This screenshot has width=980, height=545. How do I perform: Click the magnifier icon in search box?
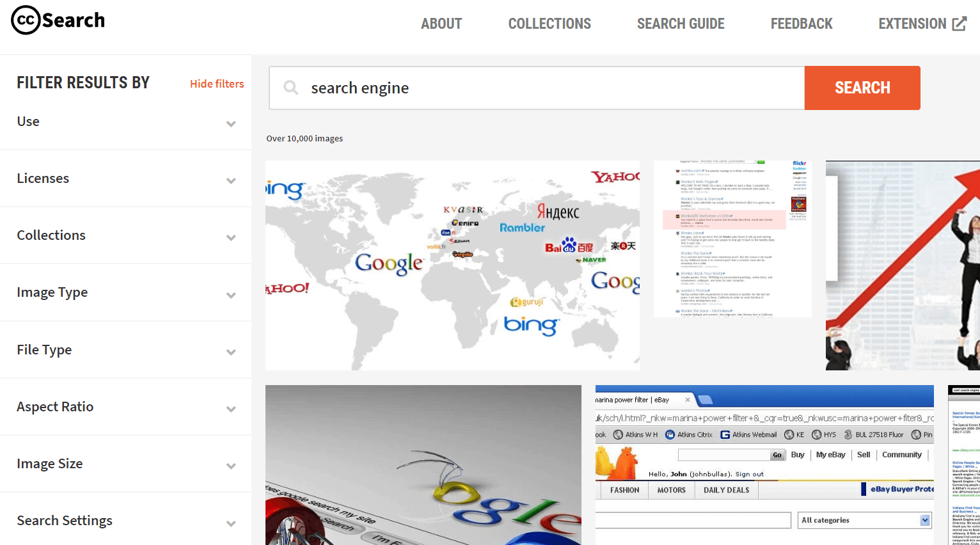coord(291,88)
